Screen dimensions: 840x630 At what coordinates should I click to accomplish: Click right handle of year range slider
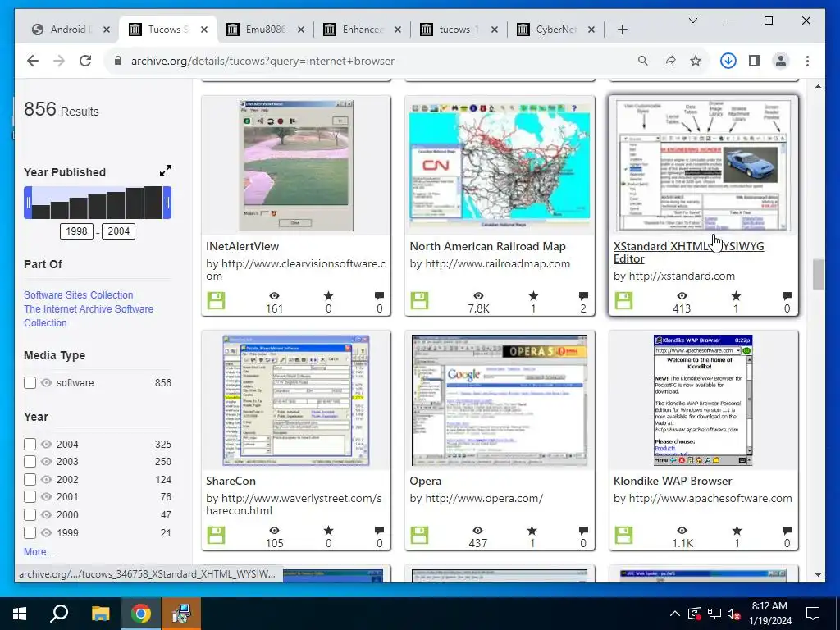[x=167, y=203]
